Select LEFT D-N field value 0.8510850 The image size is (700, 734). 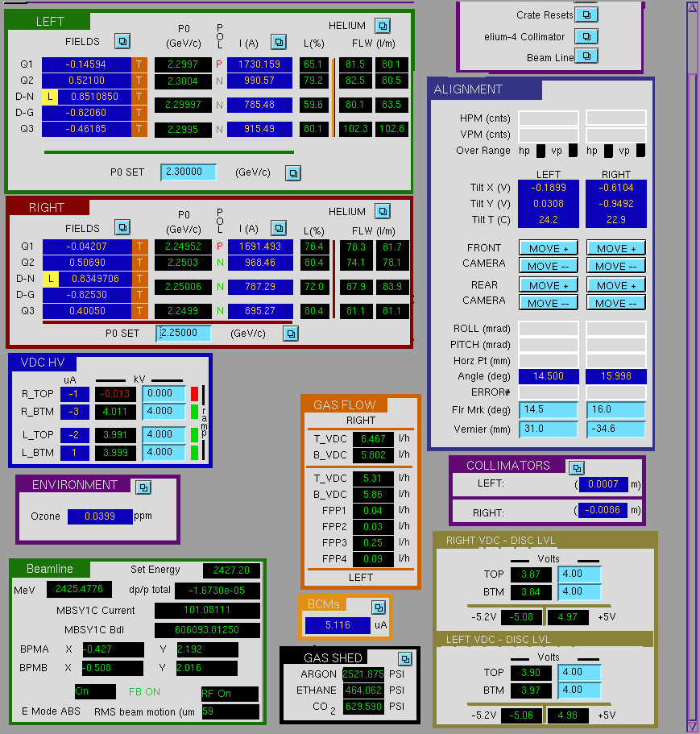click(94, 97)
